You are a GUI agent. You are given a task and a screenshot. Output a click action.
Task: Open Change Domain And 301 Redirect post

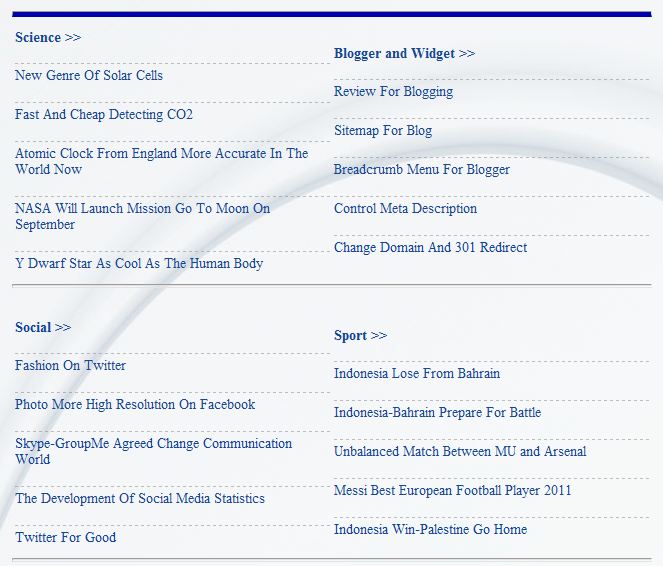(430, 247)
